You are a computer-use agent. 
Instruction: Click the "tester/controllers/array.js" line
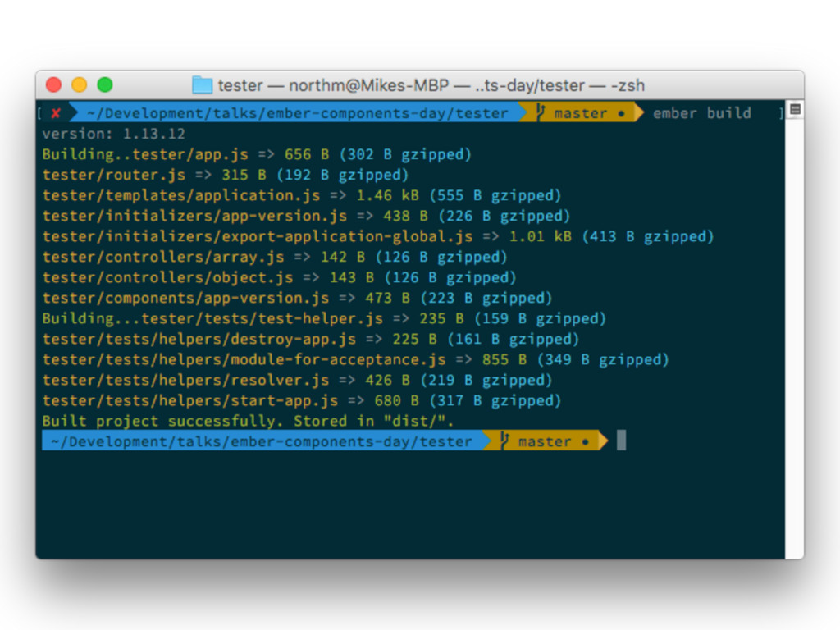(x=275, y=257)
